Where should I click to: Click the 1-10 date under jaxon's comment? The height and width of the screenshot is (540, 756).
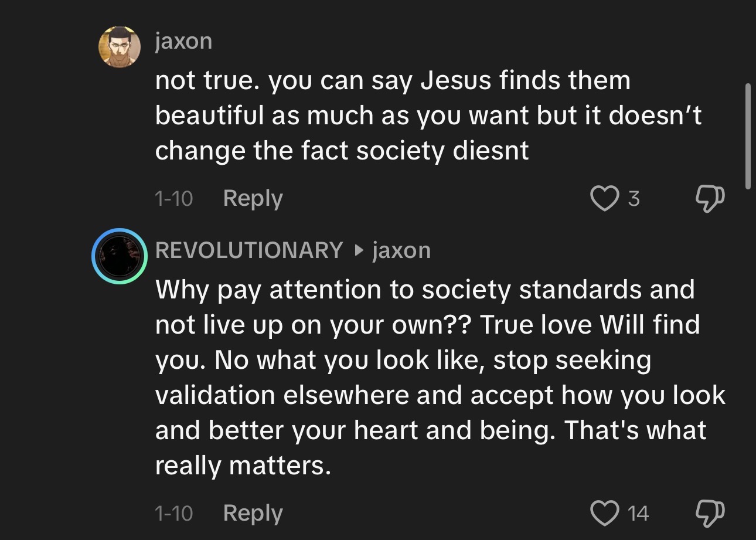pyautogui.click(x=173, y=199)
